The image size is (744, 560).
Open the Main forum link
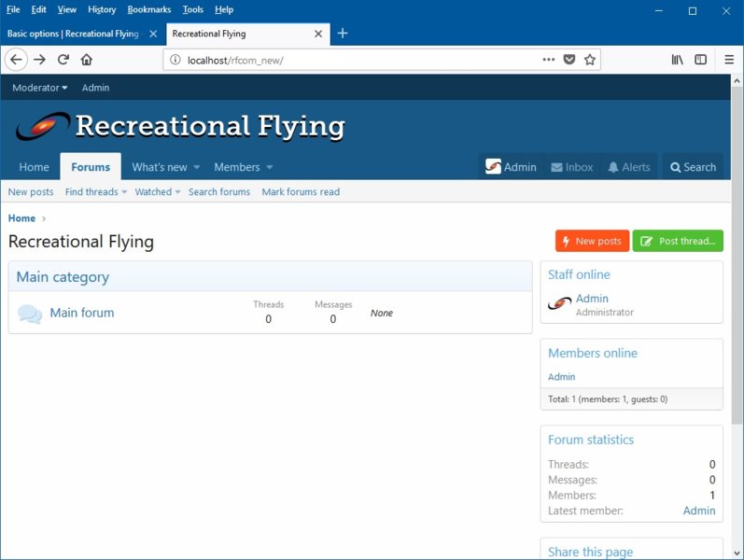tap(82, 313)
